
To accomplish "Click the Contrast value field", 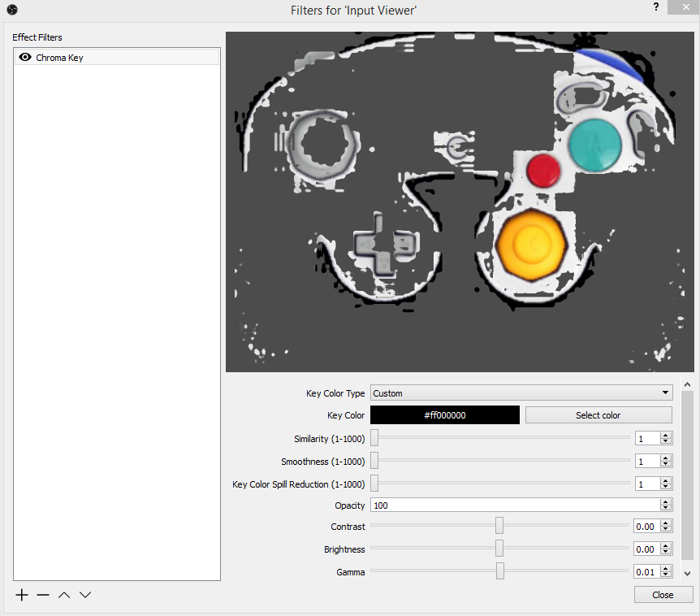I will tap(646, 527).
